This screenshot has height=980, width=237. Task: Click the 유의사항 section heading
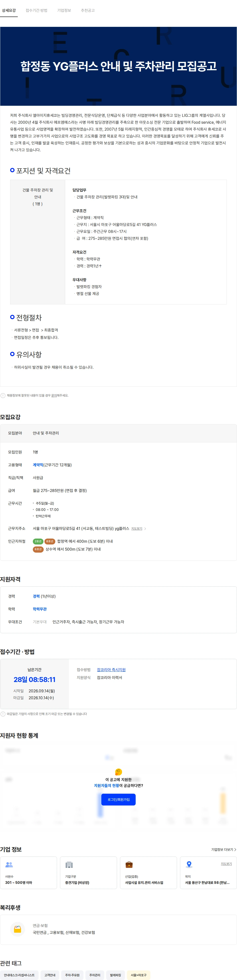[29, 355]
